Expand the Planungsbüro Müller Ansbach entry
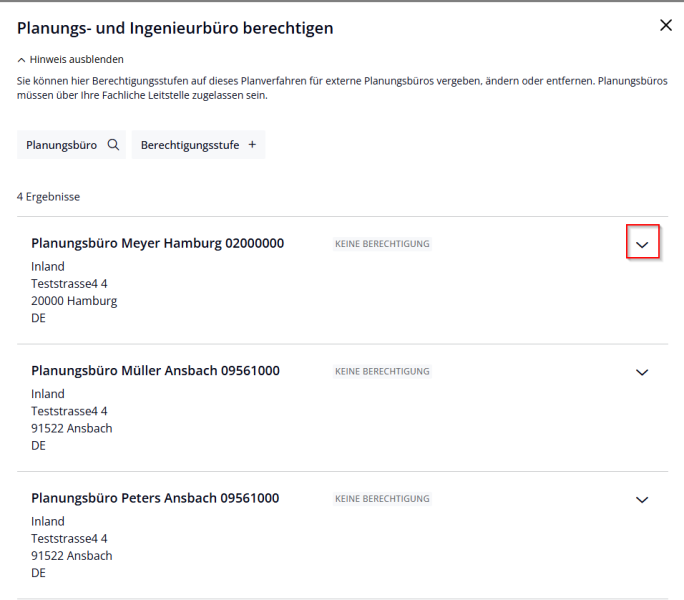The height and width of the screenshot is (600, 684). tap(642, 372)
